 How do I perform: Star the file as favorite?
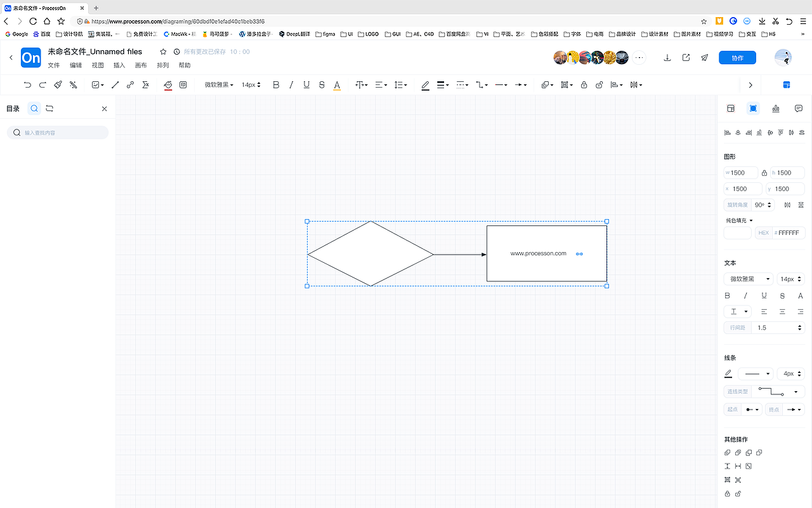(x=163, y=51)
